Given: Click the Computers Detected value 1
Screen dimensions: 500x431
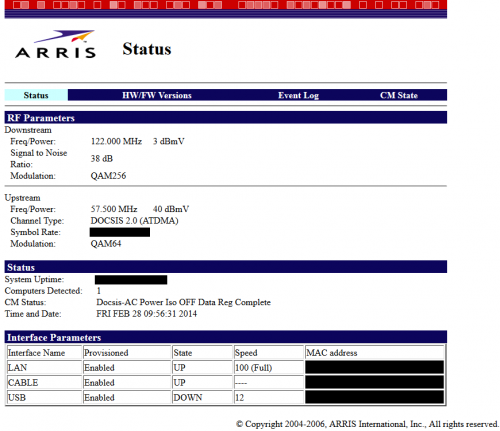Looking at the screenshot, I should pos(99,291).
